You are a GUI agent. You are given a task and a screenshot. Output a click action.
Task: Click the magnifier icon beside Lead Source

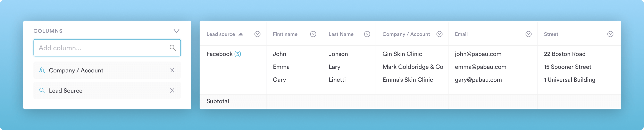(x=42, y=90)
